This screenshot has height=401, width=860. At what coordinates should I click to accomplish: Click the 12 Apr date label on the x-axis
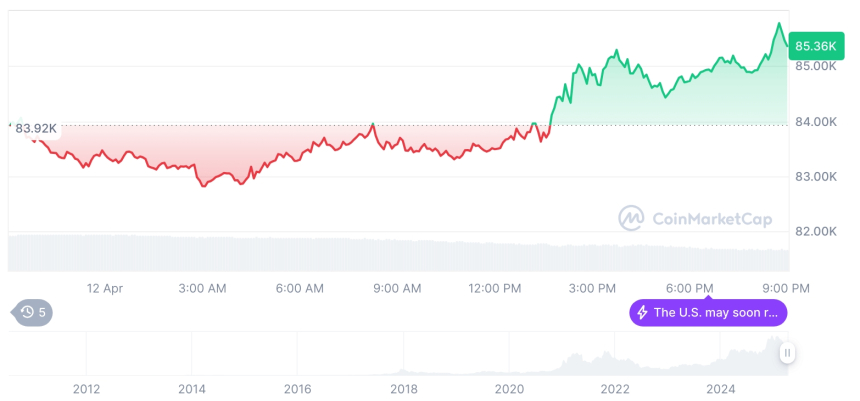tap(105, 288)
